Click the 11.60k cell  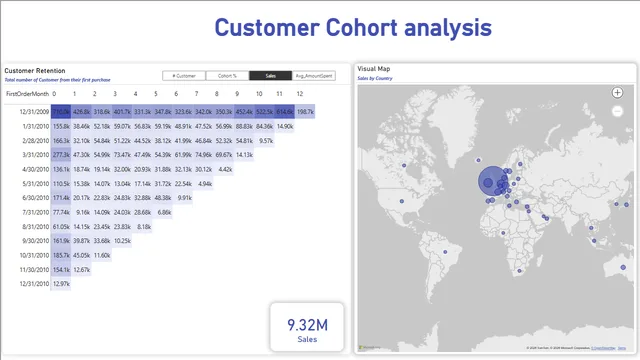(x=102, y=255)
